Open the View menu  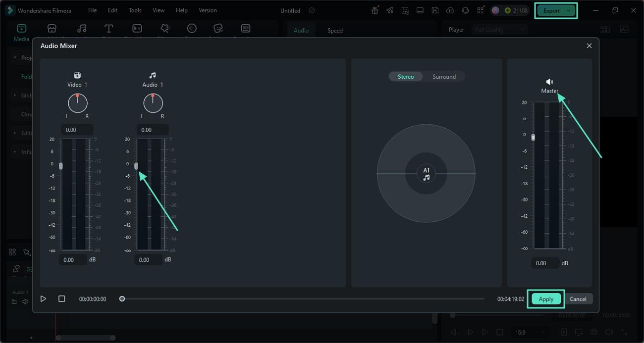[159, 10]
